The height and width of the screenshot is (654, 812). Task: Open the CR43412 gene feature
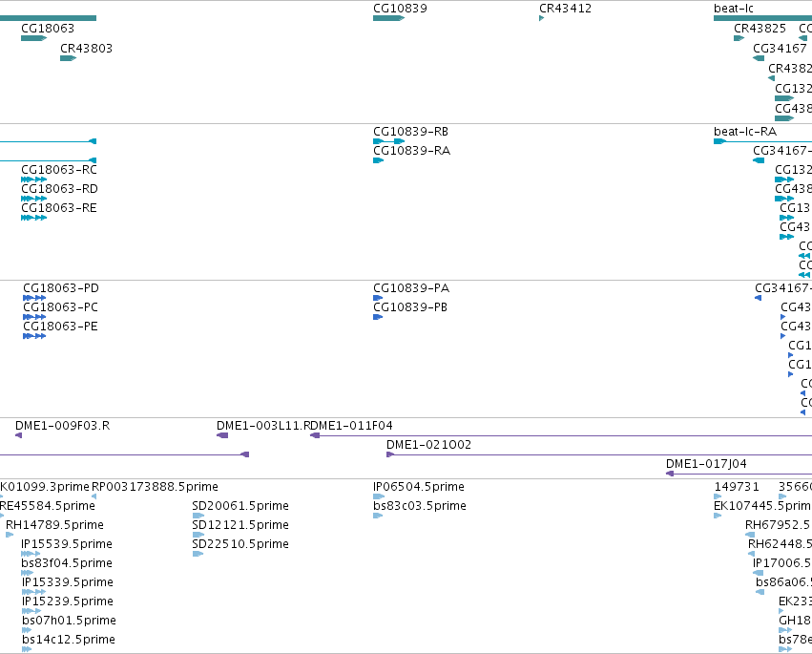(542, 18)
